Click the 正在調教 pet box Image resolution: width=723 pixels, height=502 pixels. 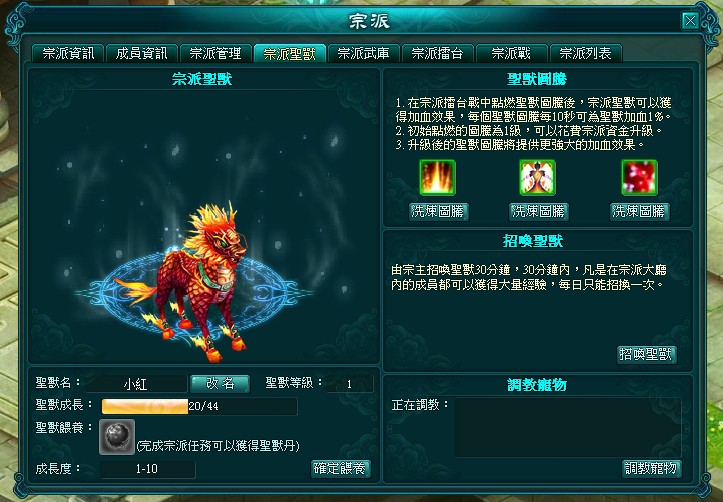point(568,427)
